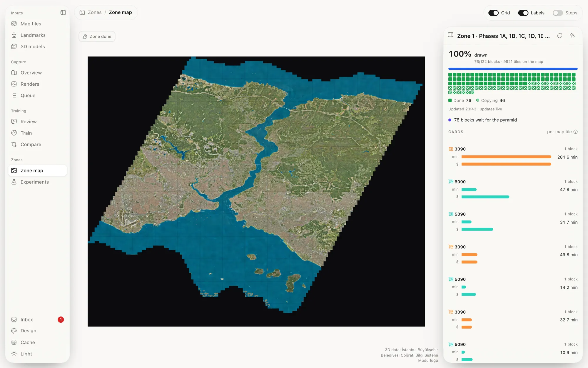The image size is (588, 368).
Task: Toggle the Labels switch
Action: pos(523,13)
